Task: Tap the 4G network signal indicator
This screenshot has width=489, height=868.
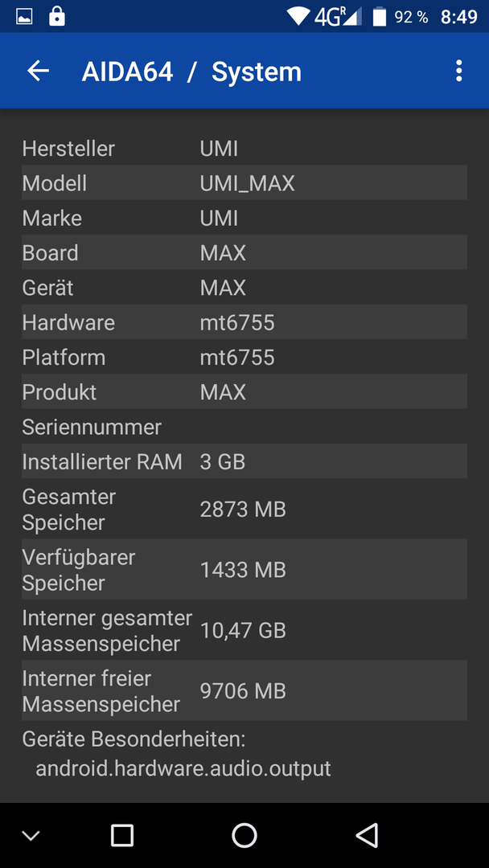Action: (338, 17)
